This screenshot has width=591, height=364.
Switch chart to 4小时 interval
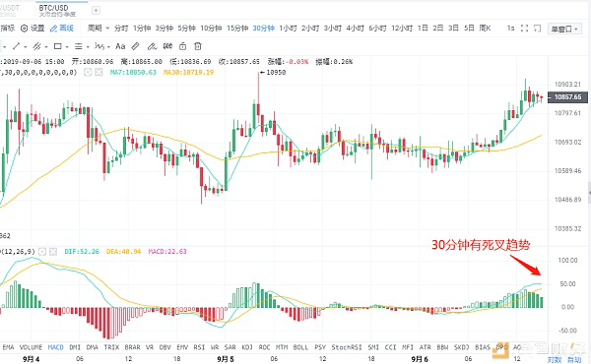pyautogui.click(x=355, y=29)
